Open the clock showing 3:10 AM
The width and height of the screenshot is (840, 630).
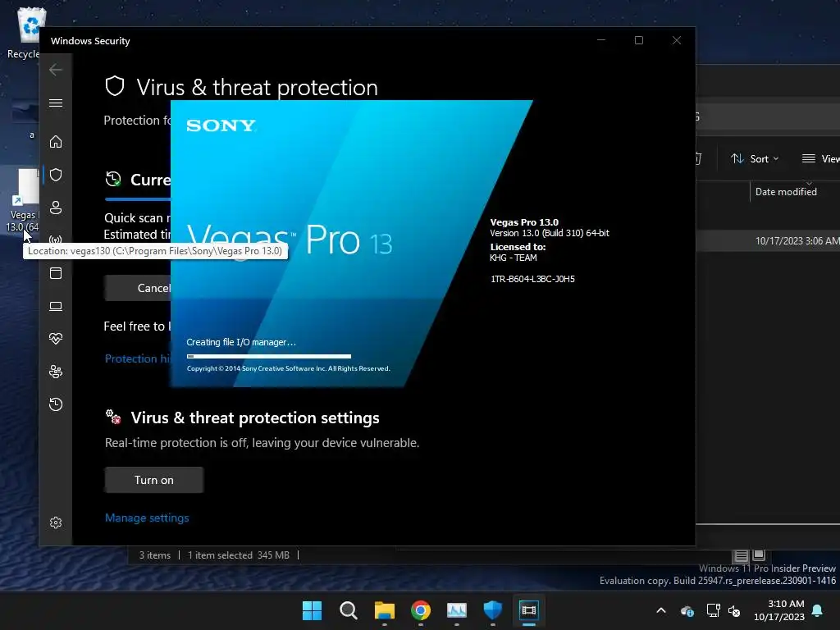coord(779,610)
